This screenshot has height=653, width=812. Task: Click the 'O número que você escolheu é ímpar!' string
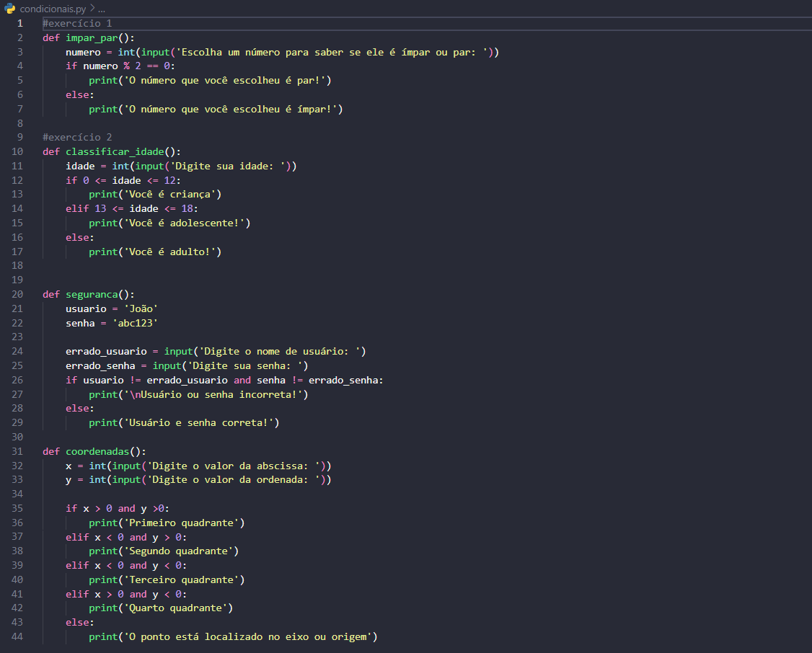tap(231, 109)
